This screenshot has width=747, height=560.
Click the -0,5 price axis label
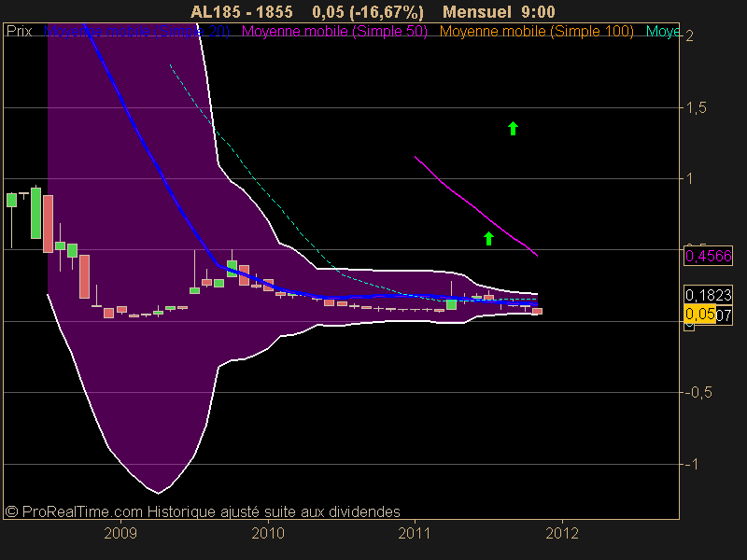point(698,392)
